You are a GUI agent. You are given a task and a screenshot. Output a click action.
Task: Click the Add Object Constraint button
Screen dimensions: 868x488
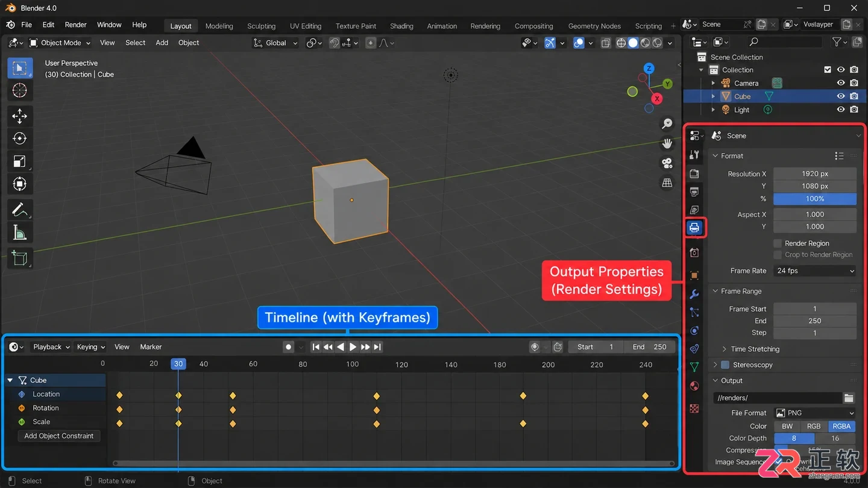[59, 436]
